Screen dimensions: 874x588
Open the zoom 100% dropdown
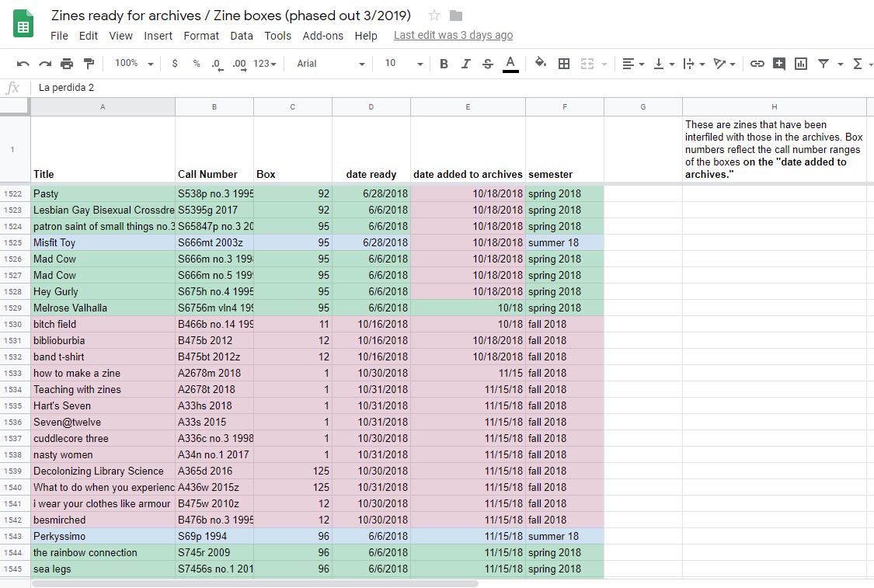(134, 64)
